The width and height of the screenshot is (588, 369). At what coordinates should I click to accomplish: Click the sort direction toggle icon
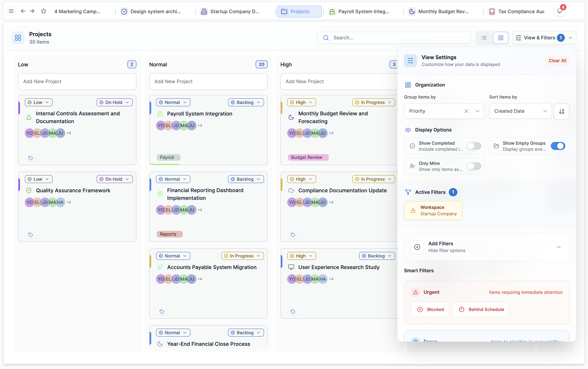(x=561, y=111)
